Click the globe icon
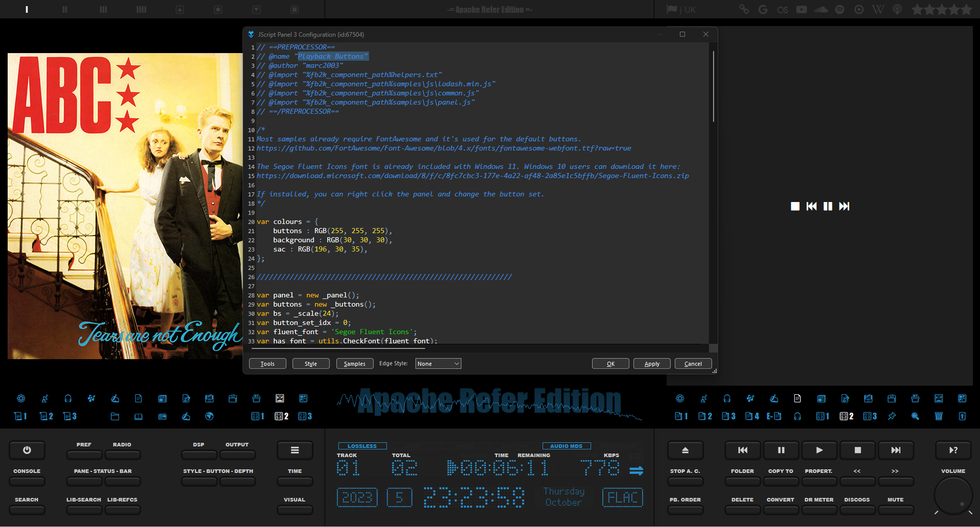The image size is (980, 527). click(x=209, y=416)
